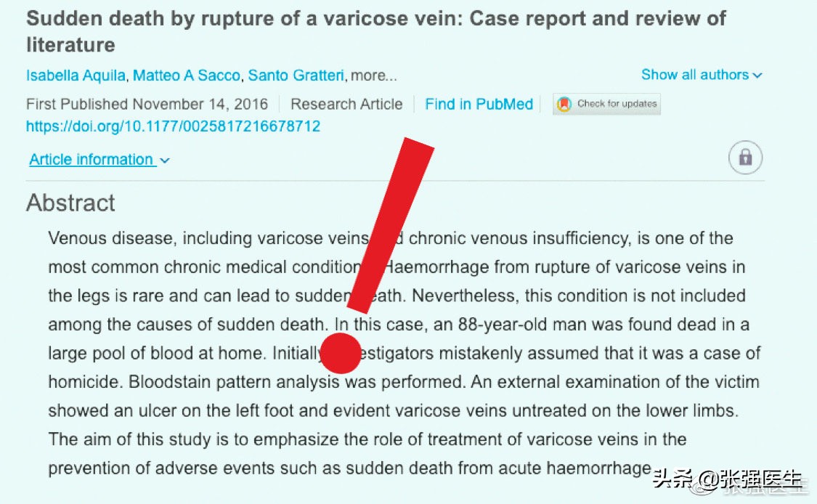Click the padlock access icon

(x=745, y=158)
